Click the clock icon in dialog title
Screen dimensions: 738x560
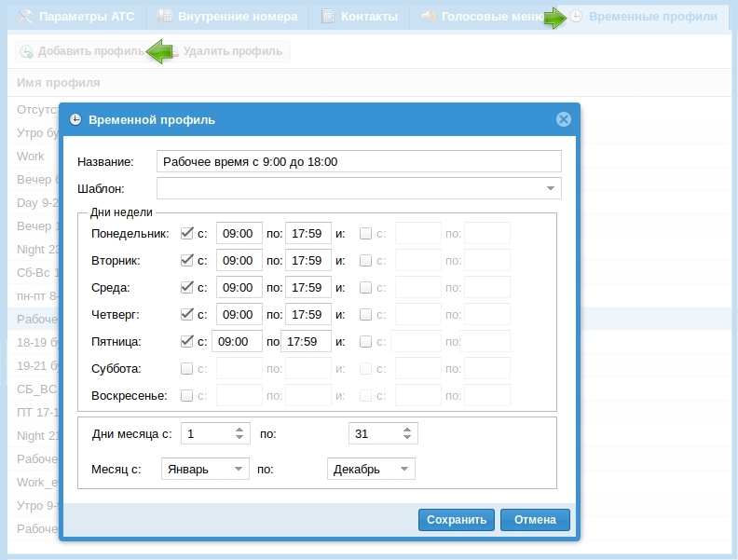[x=75, y=119]
